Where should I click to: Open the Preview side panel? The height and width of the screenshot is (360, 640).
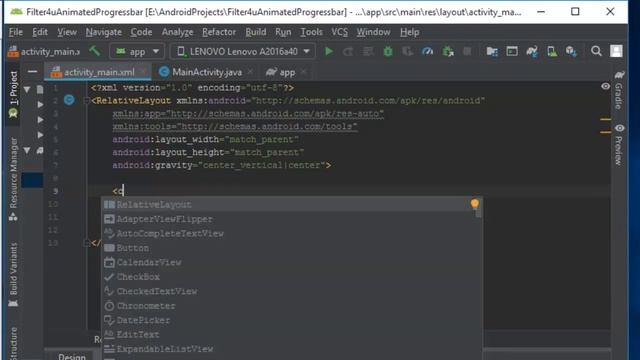(x=619, y=145)
